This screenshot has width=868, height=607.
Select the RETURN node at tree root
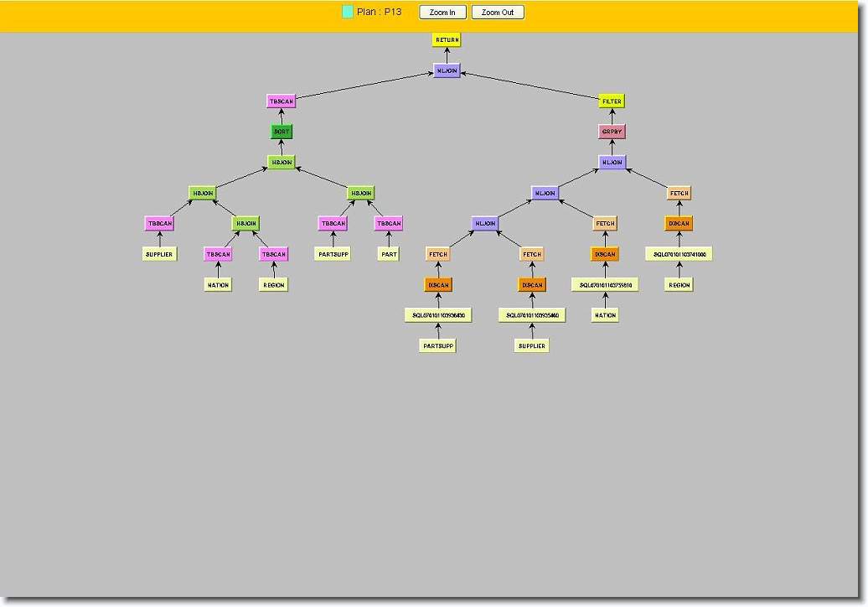pos(447,39)
